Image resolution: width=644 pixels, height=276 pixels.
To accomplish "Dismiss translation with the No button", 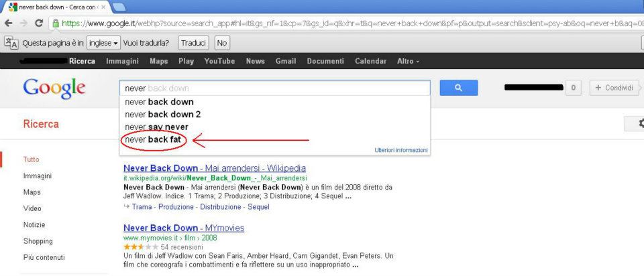I will [222, 43].
